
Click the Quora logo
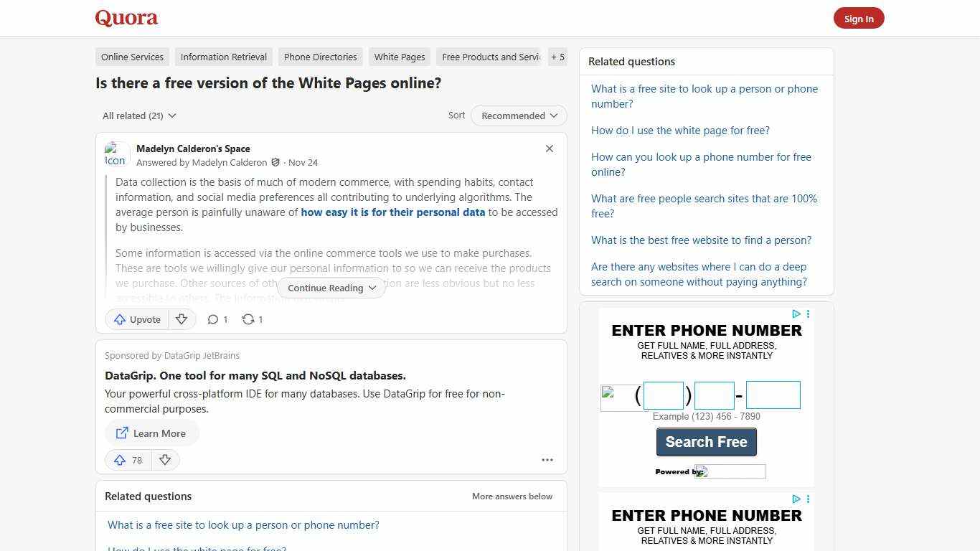point(126,18)
